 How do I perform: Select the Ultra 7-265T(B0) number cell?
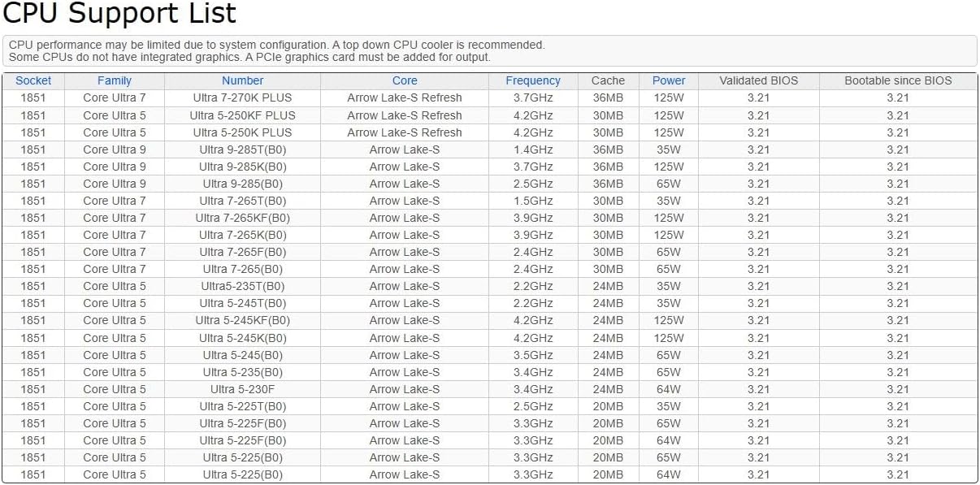243,201
